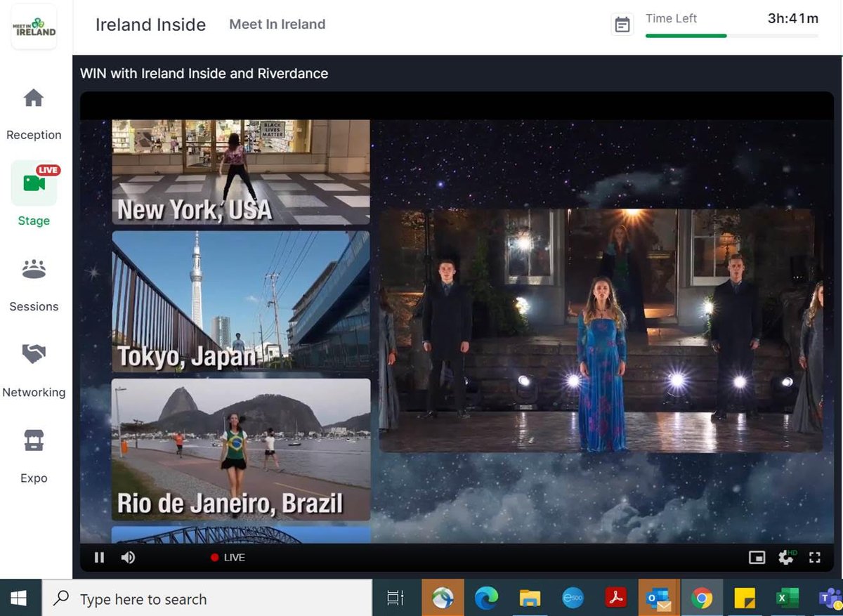The image size is (843, 616).
Task: Open the Networking section
Action: pyautogui.click(x=34, y=372)
